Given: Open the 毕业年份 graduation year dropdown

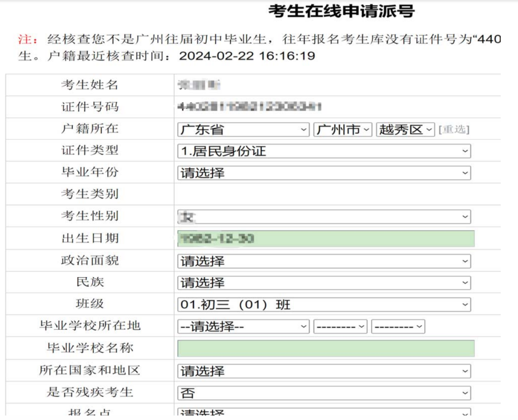Looking at the screenshot, I should click(321, 172).
